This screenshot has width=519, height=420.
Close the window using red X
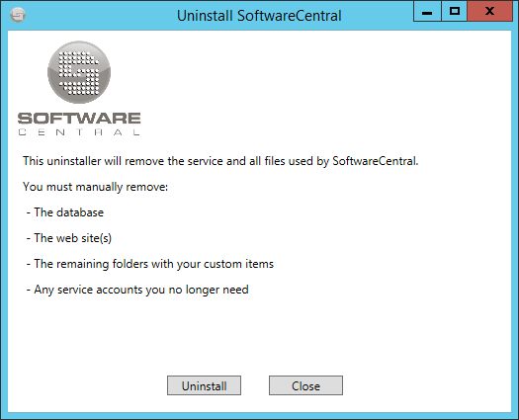(x=489, y=11)
